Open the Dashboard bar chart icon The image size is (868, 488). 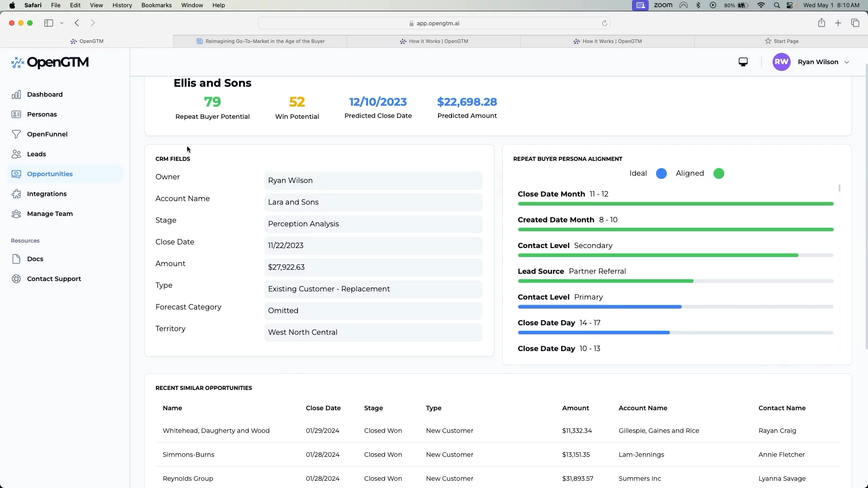(16, 94)
